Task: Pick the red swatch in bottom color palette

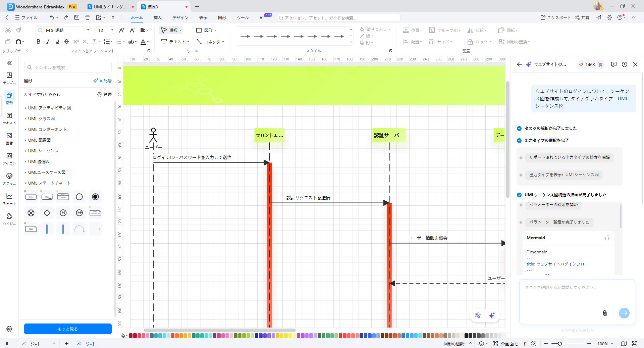Action: (135, 336)
